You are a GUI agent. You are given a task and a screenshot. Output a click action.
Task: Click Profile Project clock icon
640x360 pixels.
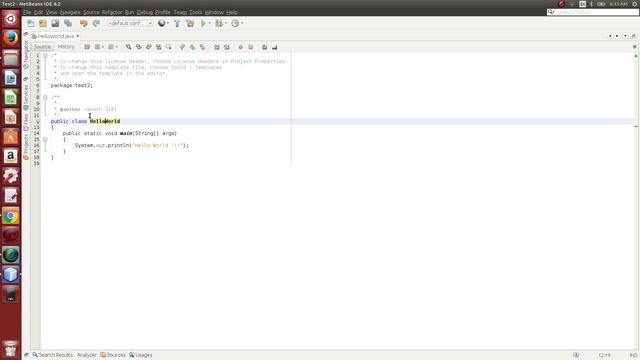pos(235,23)
